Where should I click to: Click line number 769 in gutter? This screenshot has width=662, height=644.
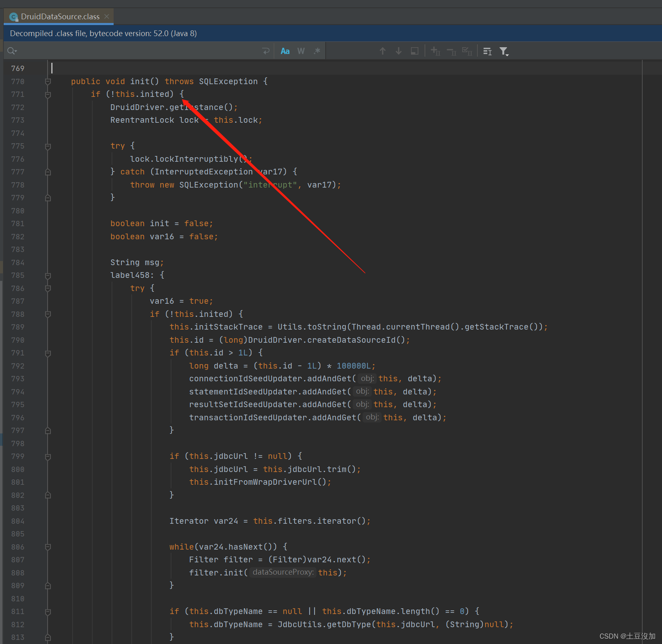pyautogui.click(x=18, y=69)
